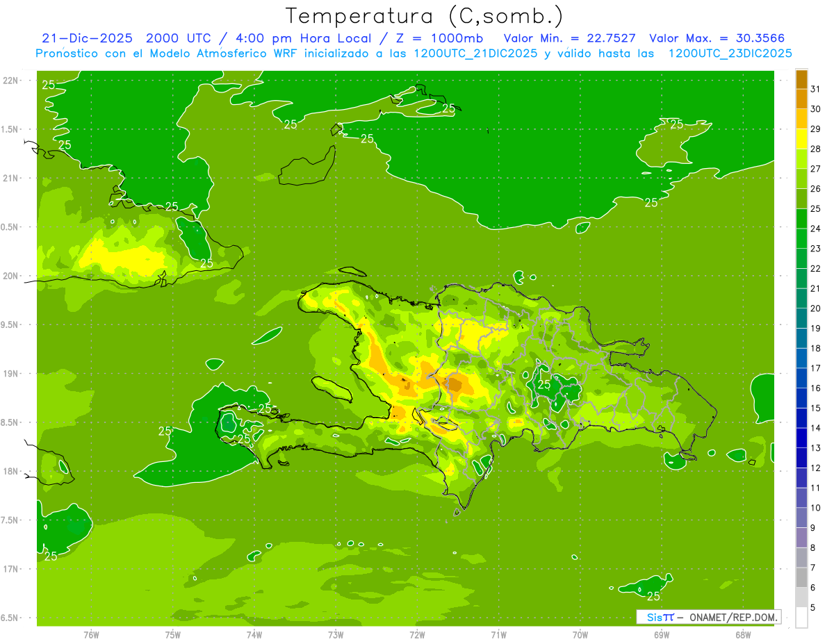Select the lime swatch between 27 and 28
The width and height of the screenshot is (834, 644).
coord(801,158)
